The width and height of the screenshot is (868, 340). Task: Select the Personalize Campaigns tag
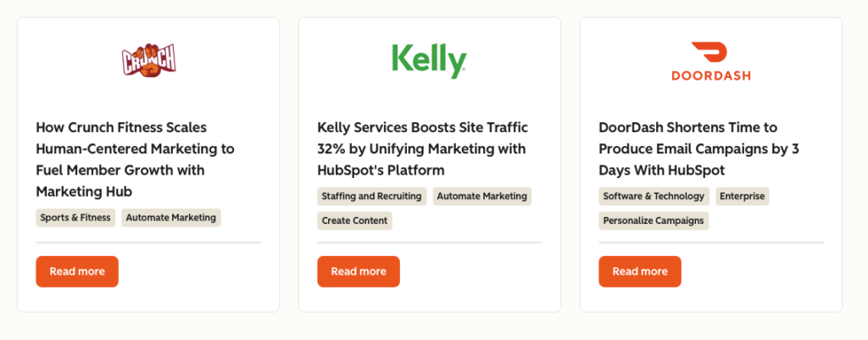(654, 220)
